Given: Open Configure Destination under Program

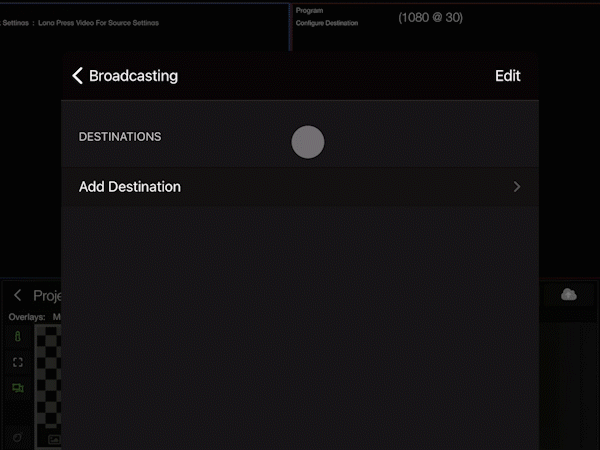Looking at the screenshot, I should pyautogui.click(x=326, y=22).
